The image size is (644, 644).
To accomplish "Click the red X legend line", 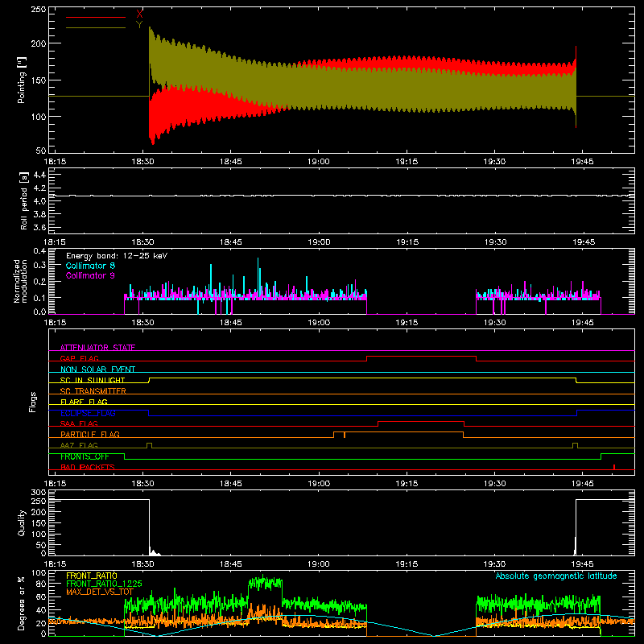I will [96, 17].
